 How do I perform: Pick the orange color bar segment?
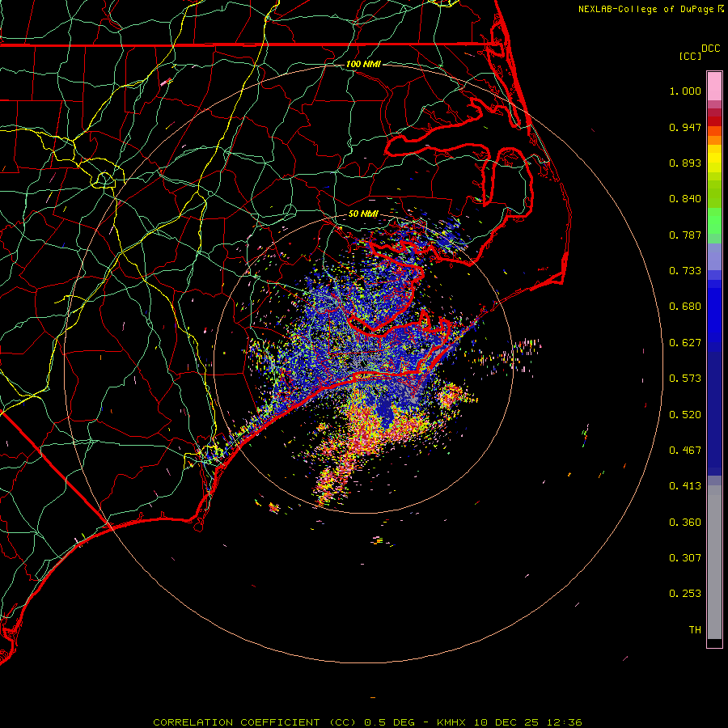[x=714, y=140]
